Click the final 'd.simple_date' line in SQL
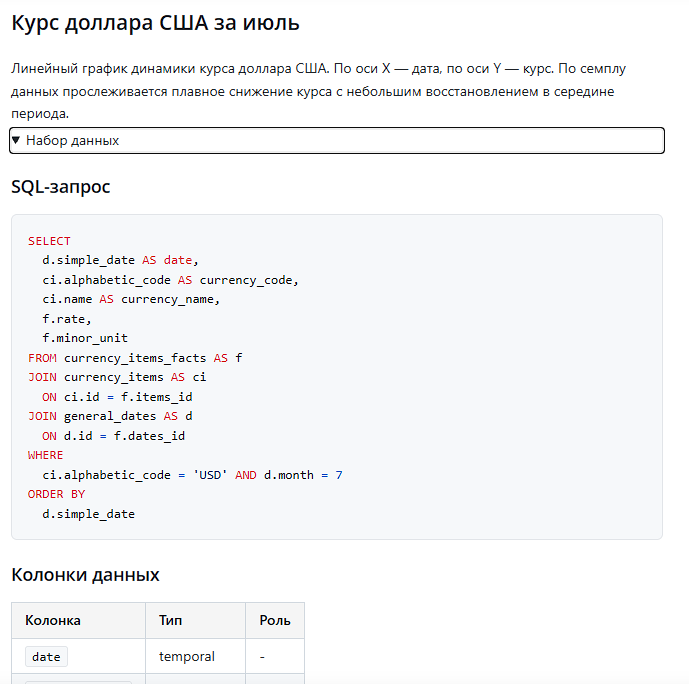The image size is (689, 684). 88,514
